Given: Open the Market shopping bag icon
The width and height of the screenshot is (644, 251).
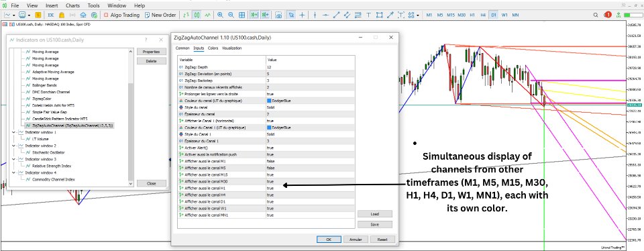Looking at the screenshot, I should point(62,15).
